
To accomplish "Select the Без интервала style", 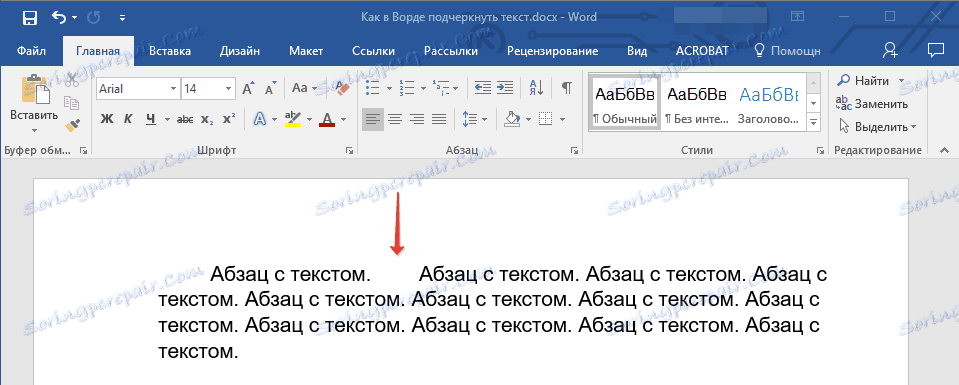I will pyautogui.click(x=697, y=102).
